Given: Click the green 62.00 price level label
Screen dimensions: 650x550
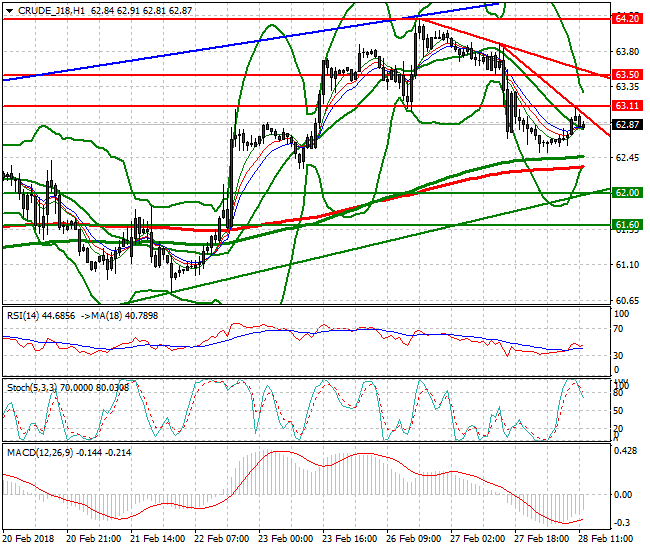Looking at the screenshot, I should point(627,193).
